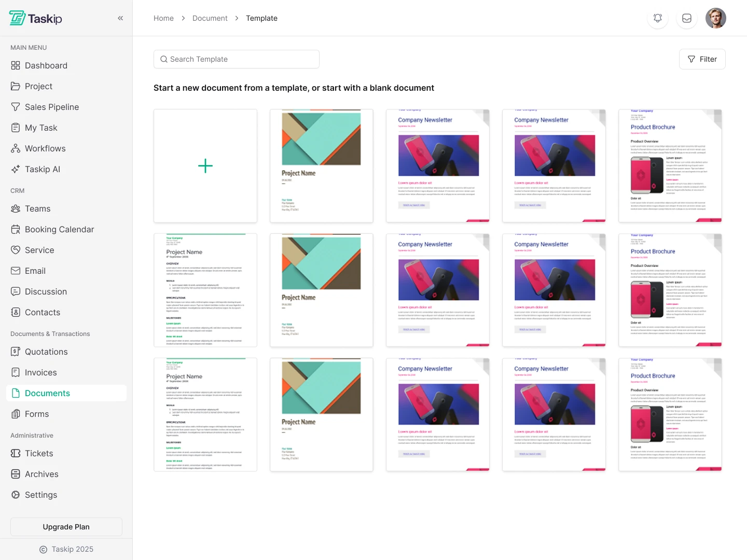Image resolution: width=747 pixels, height=560 pixels.
Task: Click the notification bell icon
Action: [658, 18]
